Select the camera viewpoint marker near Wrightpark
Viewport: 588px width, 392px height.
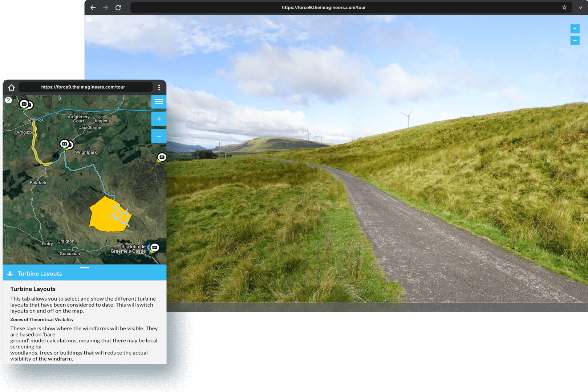coord(65,144)
